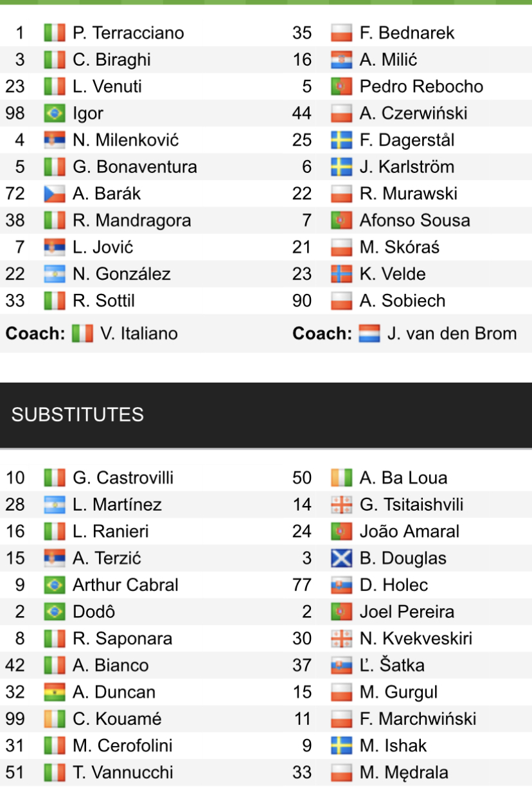Select coach V. Italiano
The height and width of the screenshot is (800, 532).
(x=139, y=334)
